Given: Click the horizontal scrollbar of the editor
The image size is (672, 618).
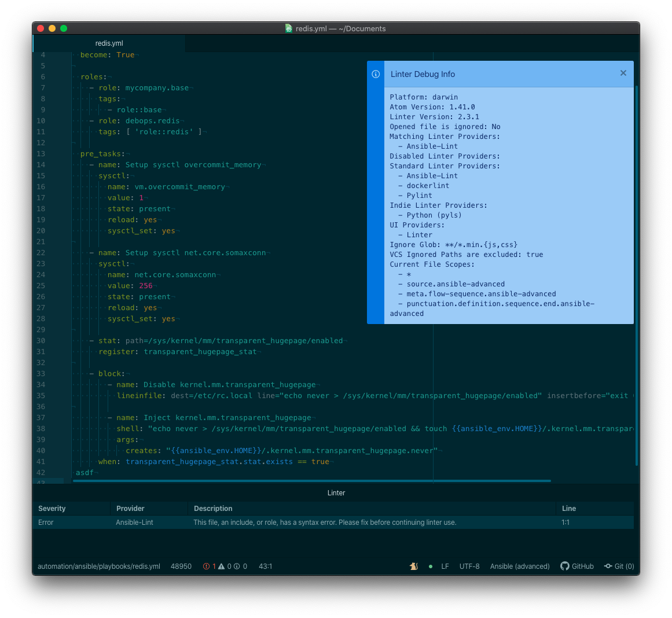Looking at the screenshot, I should [x=311, y=481].
